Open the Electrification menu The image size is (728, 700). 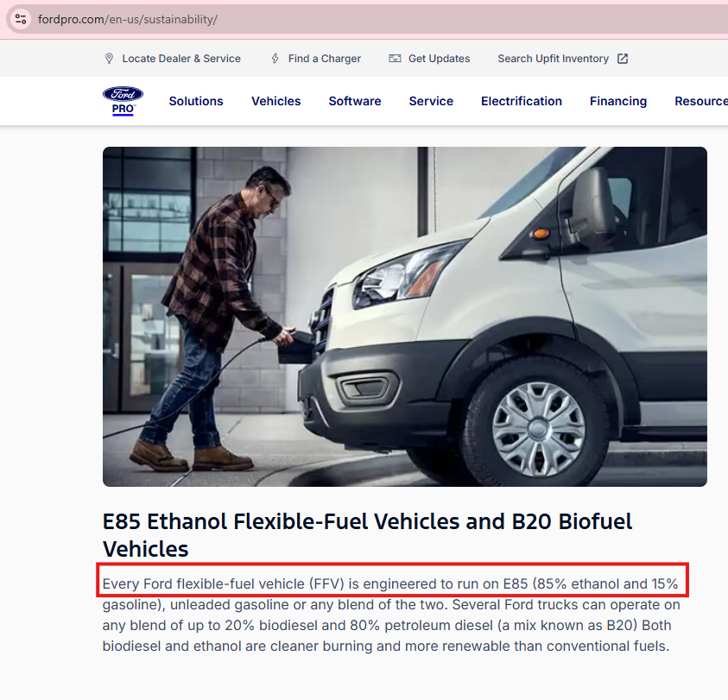pos(522,101)
